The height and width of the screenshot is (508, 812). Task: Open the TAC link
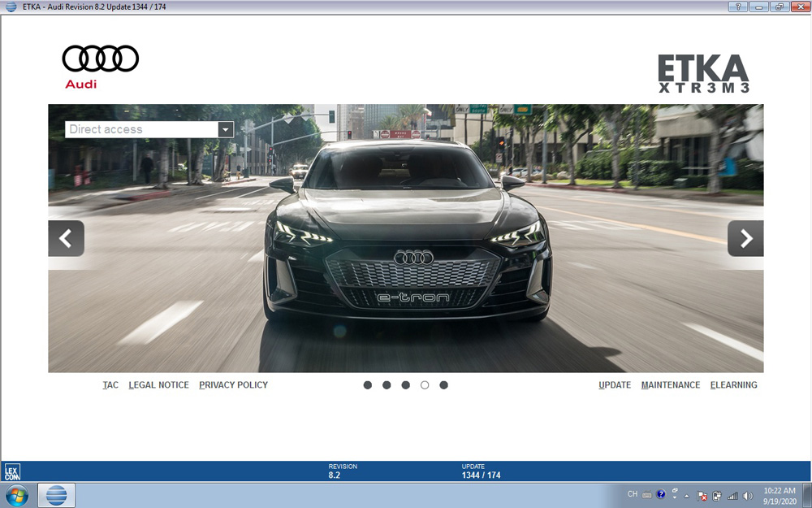110,385
